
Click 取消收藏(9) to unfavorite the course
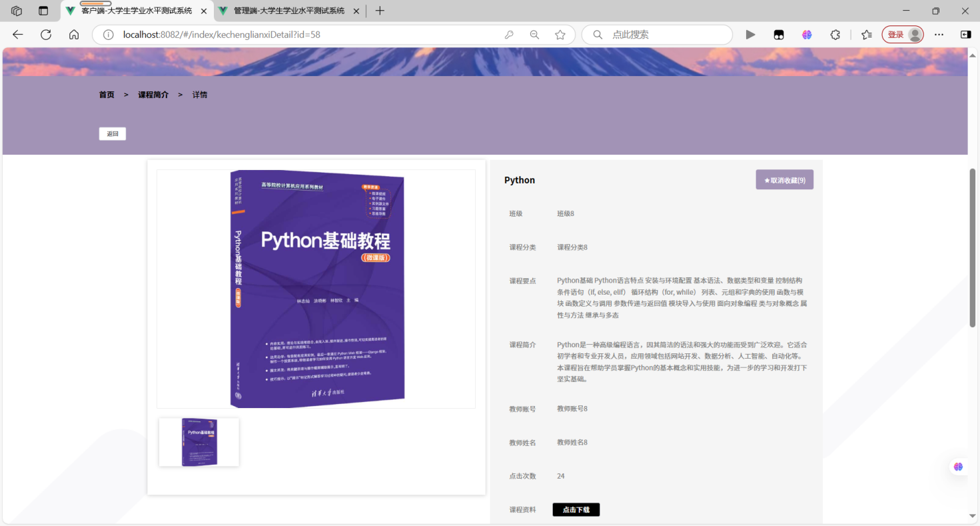click(x=785, y=180)
